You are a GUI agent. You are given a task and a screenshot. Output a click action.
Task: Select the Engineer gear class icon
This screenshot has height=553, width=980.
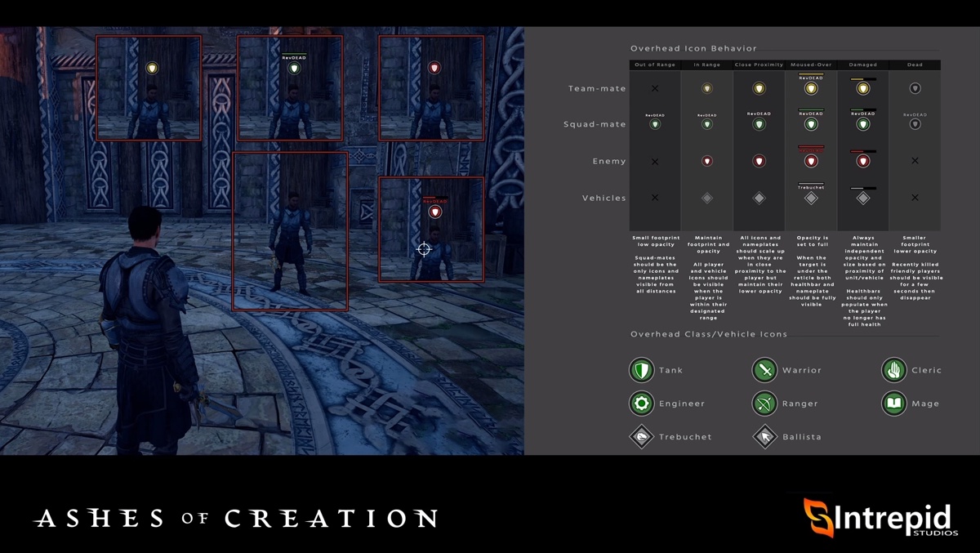(642, 404)
